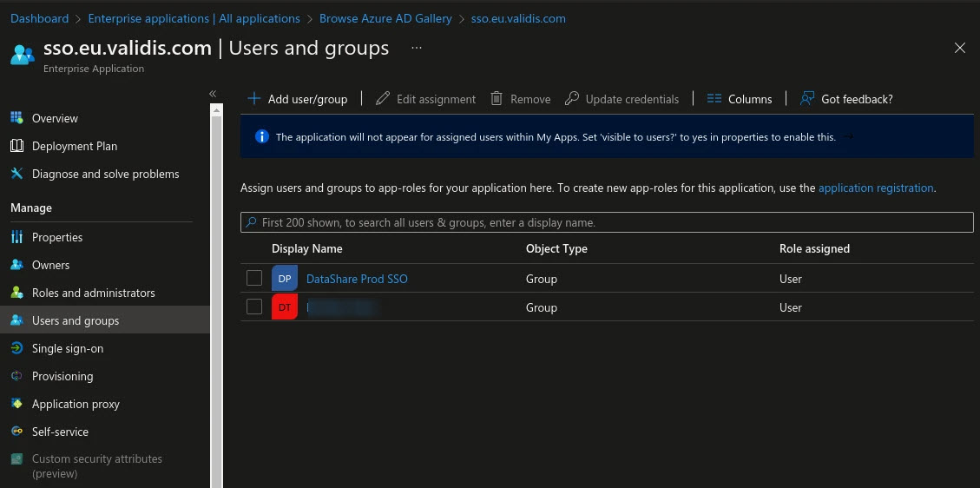Image resolution: width=980 pixels, height=488 pixels.
Task: Open Deployment Plan menu item
Action: tap(75, 146)
